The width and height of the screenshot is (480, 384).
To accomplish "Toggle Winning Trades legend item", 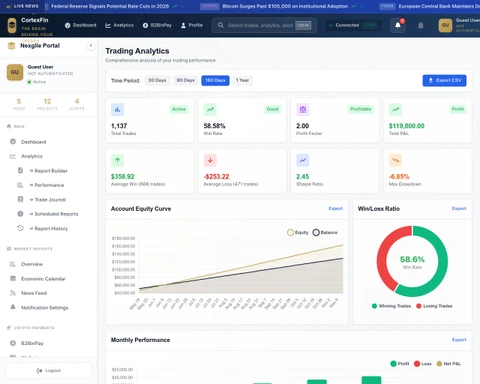I will click(391, 306).
